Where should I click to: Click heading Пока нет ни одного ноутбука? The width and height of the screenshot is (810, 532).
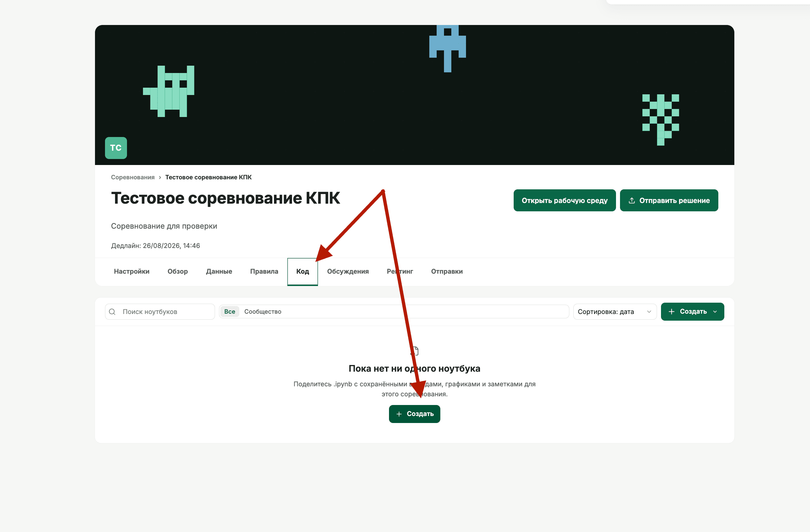coord(415,369)
